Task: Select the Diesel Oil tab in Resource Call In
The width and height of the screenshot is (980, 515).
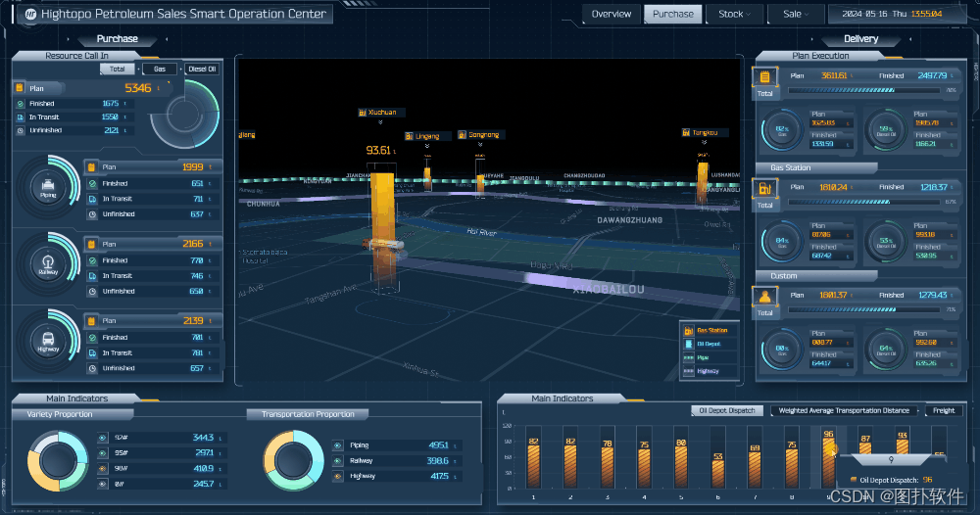Action: click(x=202, y=70)
